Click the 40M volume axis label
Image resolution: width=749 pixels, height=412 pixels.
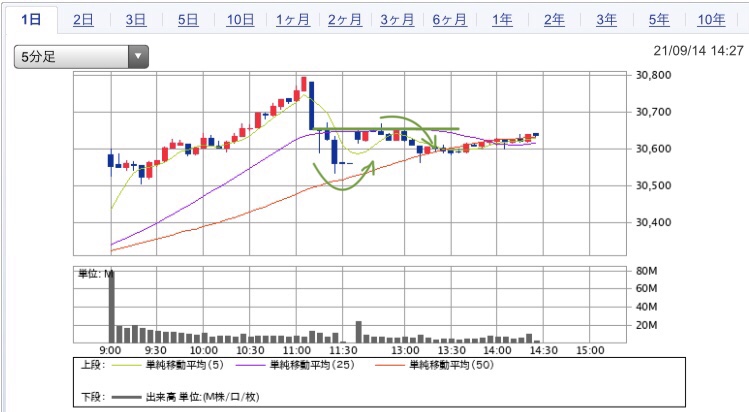tap(646, 307)
